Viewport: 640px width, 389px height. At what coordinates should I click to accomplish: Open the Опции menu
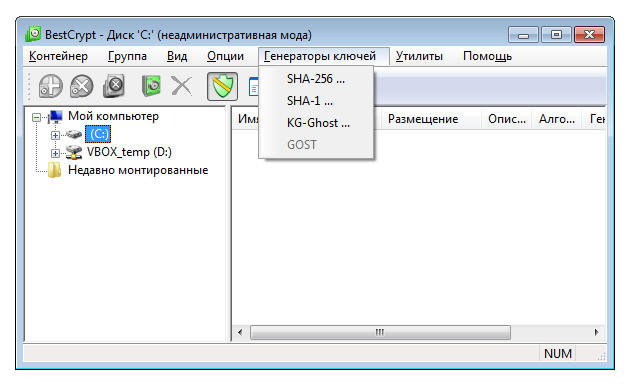pos(225,56)
